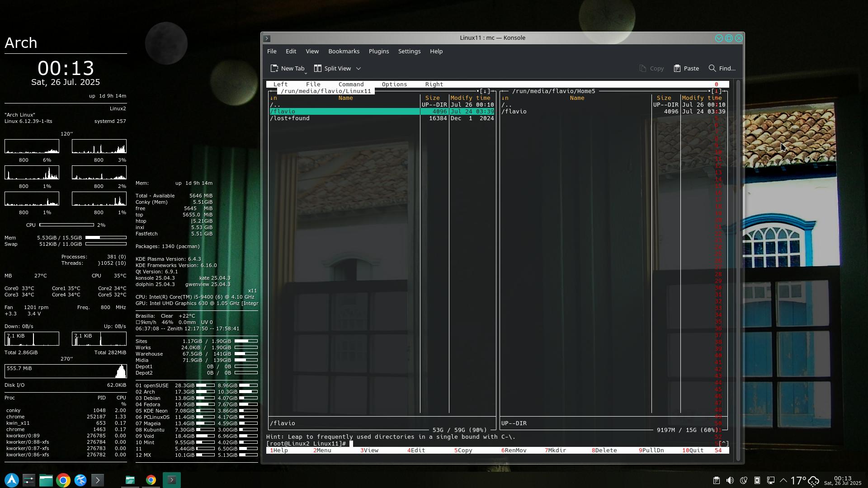
Task: Click the 5Copy function key button
Action: [x=463, y=450]
